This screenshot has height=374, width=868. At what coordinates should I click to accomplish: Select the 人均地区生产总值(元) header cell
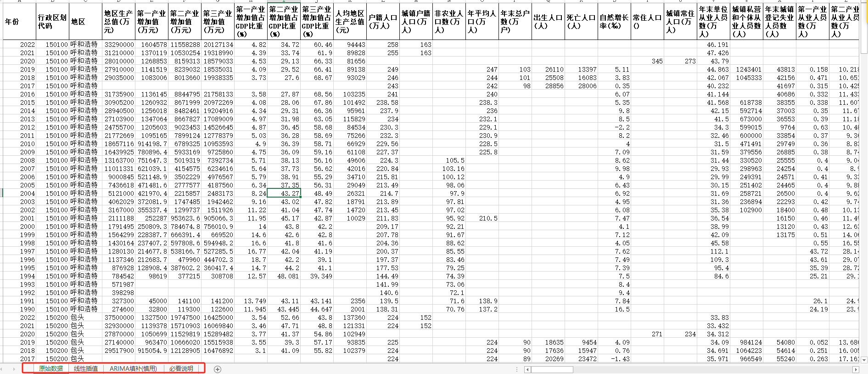(350, 22)
